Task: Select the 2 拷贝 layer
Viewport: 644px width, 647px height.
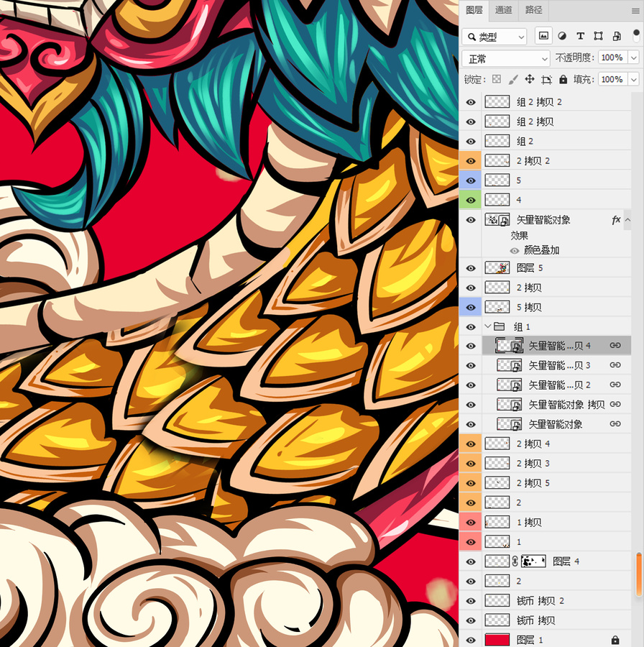Action: [x=556, y=288]
